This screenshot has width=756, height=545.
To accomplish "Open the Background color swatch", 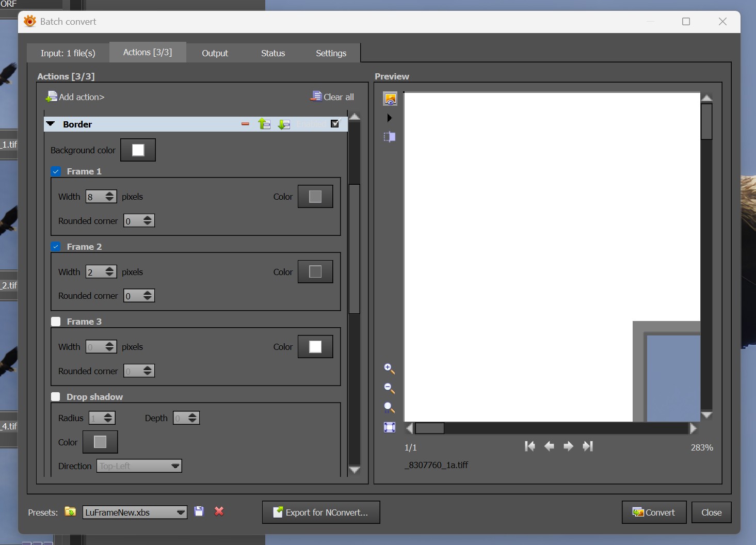I will 138,150.
